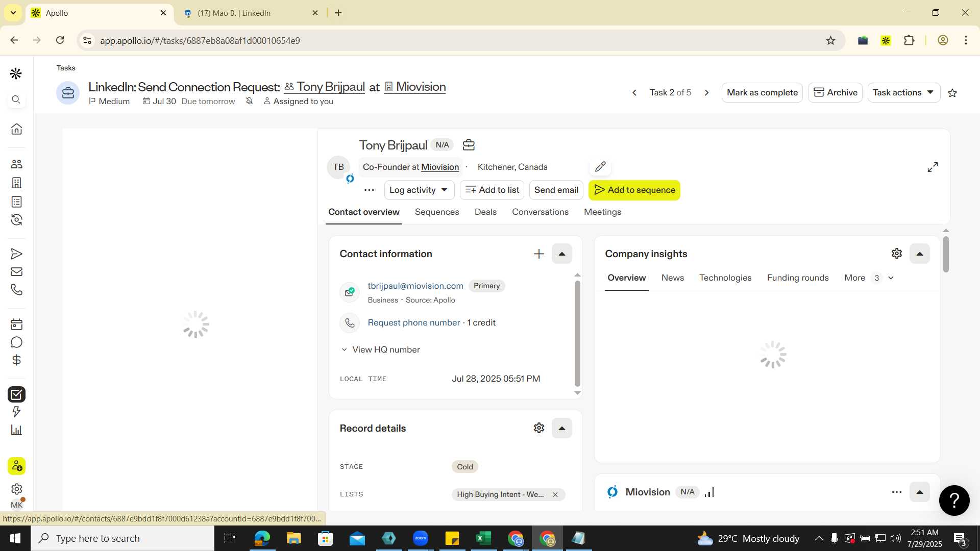Expand contact panel with diagonal arrows icon
Image resolution: width=980 pixels, height=551 pixels.
point(933,167)
